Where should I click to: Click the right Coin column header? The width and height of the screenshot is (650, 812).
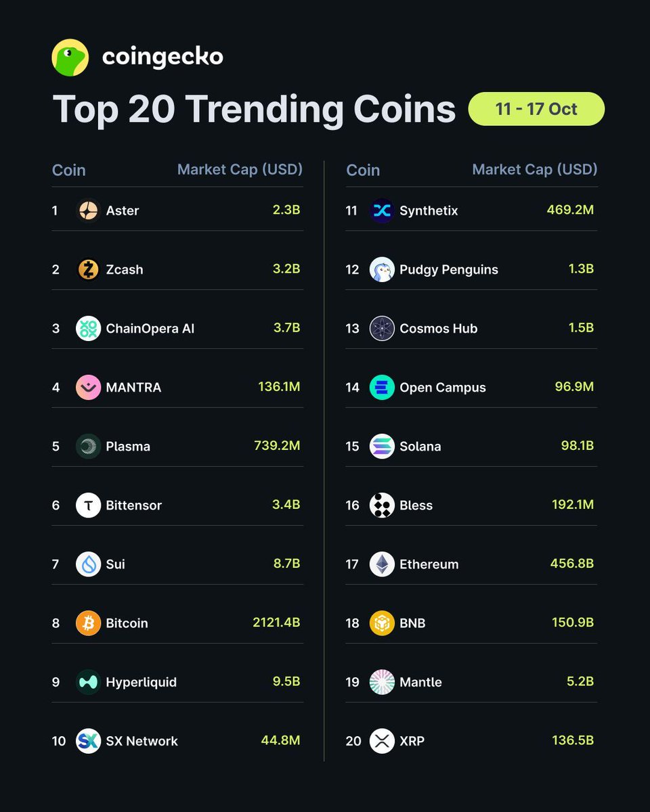pos(363,170)
